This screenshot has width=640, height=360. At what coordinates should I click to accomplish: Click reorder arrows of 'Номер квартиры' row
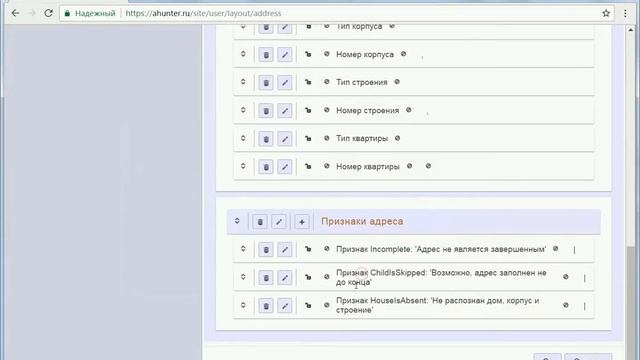coord(243,166)
